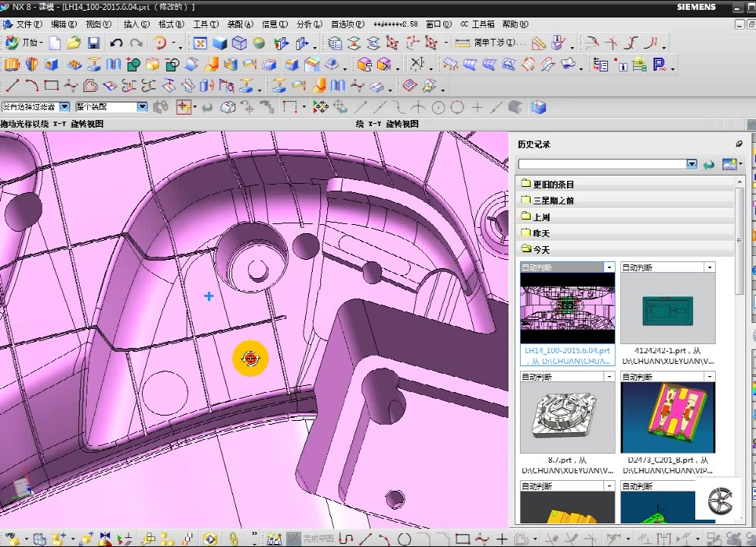Open the 整个装配 selection scope dropdown
The height and width of the screenshot is (547, 756).
[x=142, y=107]
